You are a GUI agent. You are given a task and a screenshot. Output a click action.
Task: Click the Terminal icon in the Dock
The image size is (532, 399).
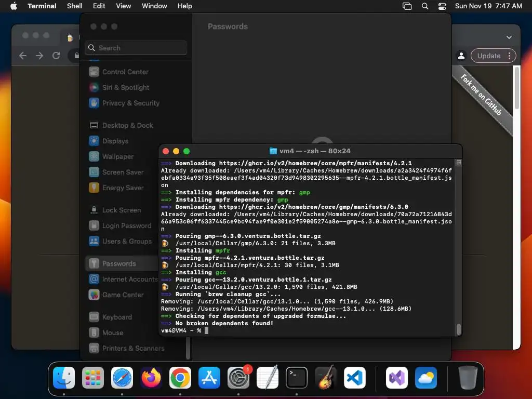click(297, 378)
